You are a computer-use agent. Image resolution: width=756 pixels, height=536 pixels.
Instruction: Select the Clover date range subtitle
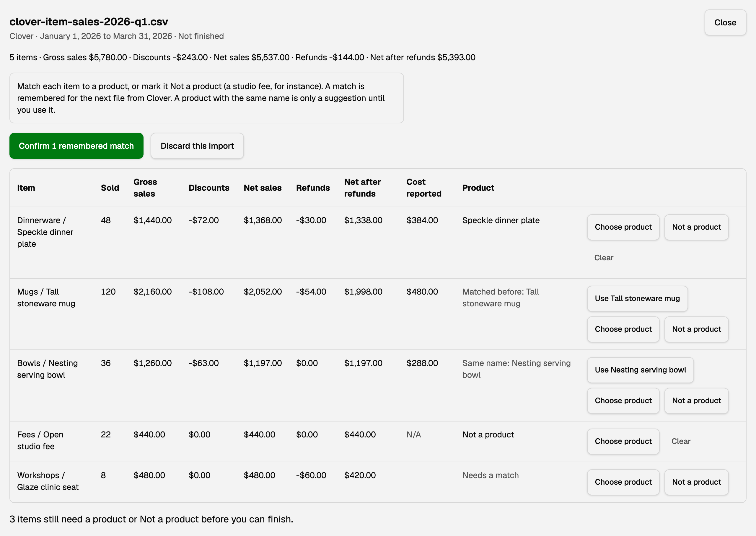117,36
